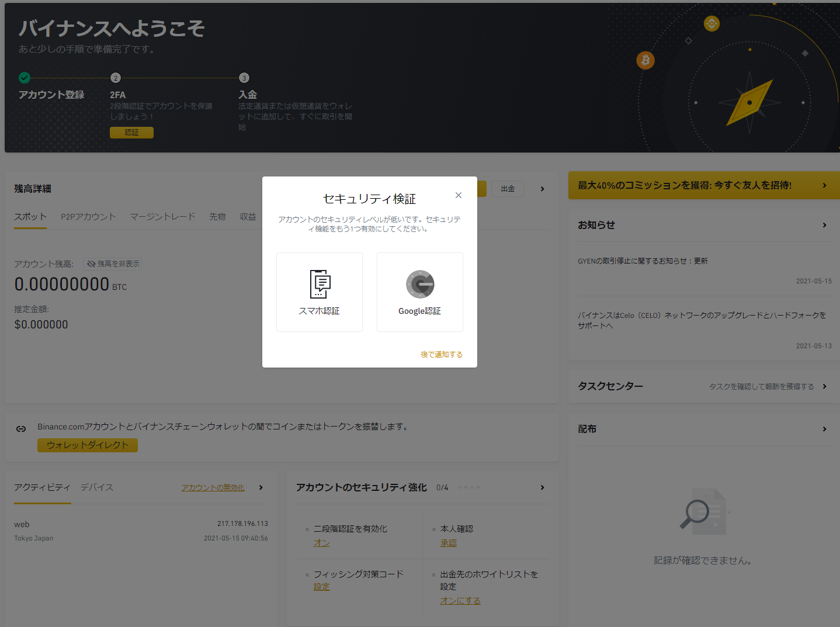Click 承認 link under 本人確認
840x627 pixels.
pyautogui.click(x=449, y=543)
